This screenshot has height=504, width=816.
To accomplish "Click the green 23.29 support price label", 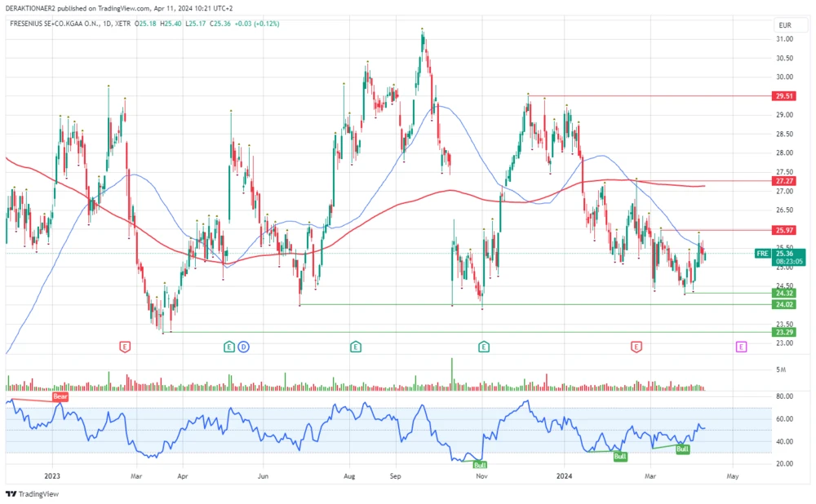I will tap(784, 333).
